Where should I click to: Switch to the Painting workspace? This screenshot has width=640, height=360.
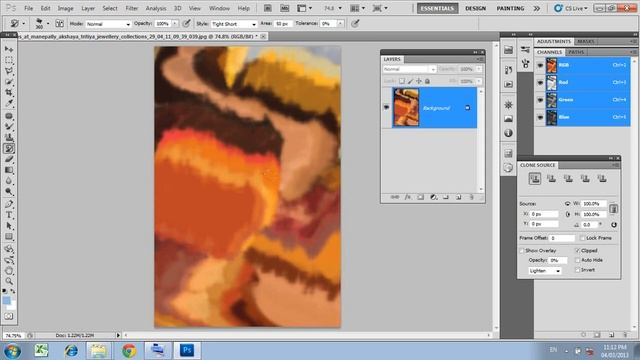coord(510,8)
